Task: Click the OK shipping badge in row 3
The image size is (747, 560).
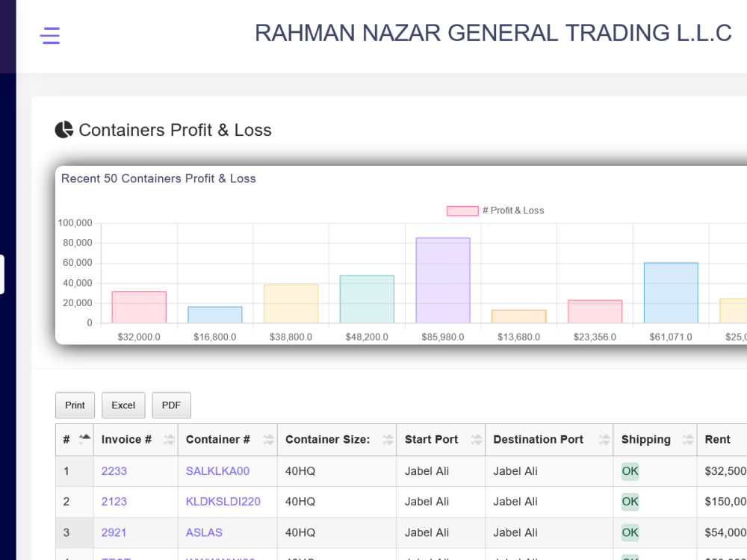Action: tap(630, 532)
